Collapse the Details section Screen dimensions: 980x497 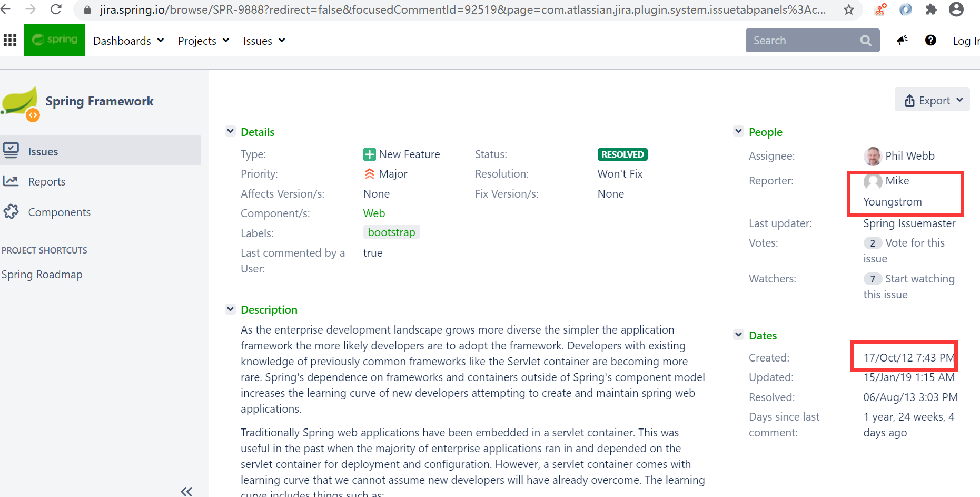(x=230, y=131)
